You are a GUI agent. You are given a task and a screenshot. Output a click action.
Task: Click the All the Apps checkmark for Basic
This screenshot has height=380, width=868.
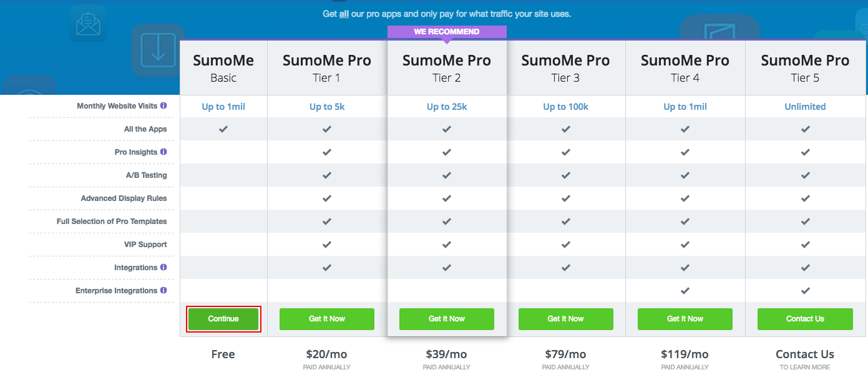pyautogui.click(x=223, y=129)
